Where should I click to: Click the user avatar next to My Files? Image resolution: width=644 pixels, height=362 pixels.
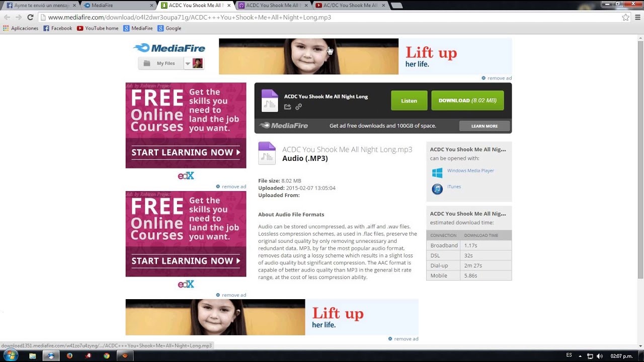click(197, 63)
